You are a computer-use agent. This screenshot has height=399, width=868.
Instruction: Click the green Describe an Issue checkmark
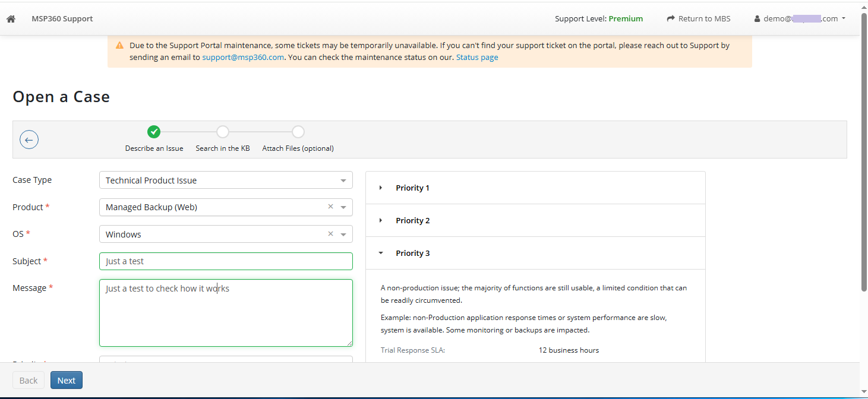(x=154, y=132)
